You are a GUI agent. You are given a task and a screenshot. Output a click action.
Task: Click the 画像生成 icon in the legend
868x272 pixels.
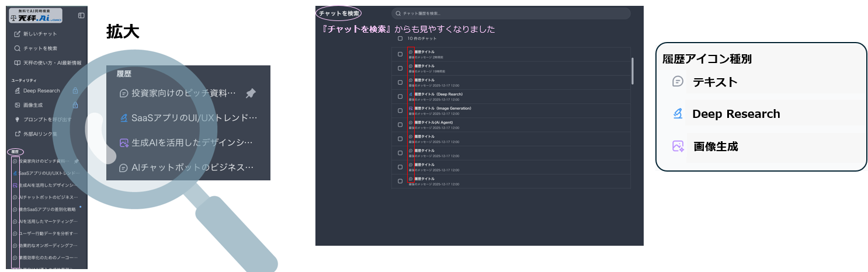point(678,146)
